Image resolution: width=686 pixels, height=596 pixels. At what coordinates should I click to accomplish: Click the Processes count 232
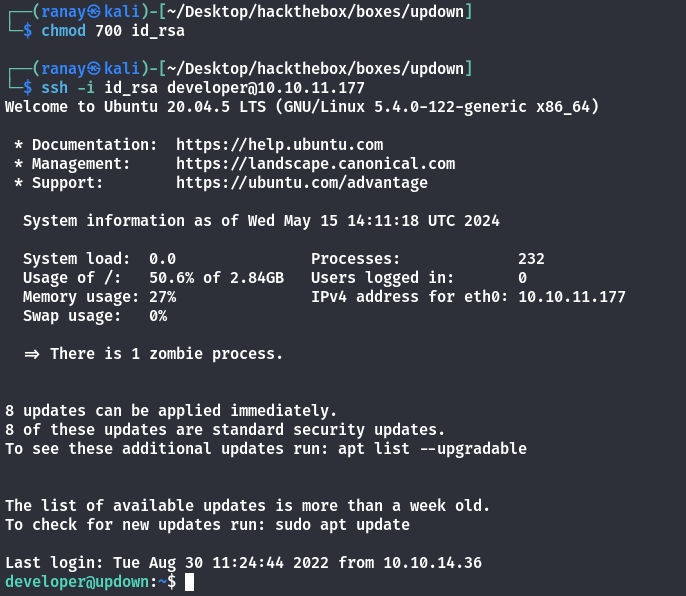pos(531,259)
